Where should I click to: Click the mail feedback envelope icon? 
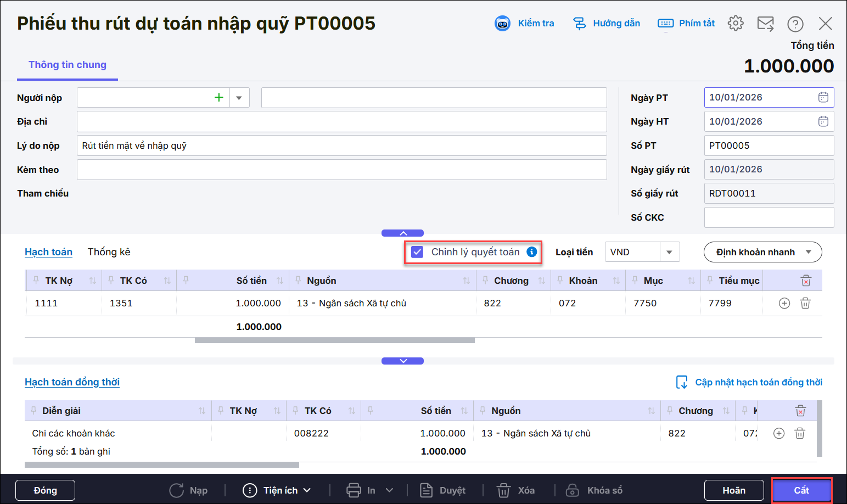coord(765,24)
